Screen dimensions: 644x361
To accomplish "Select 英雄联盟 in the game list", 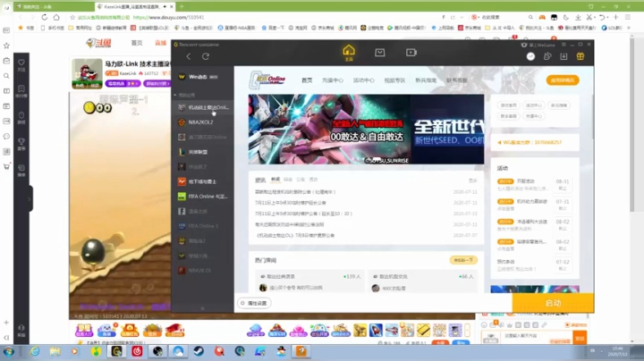I will point(202,152).
